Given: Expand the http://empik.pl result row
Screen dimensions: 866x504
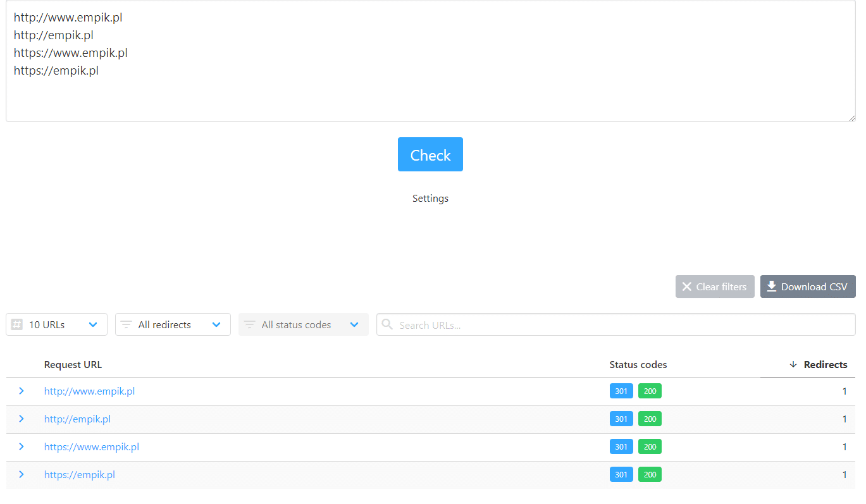Looking at the screenshot, I should coord(22,419).
